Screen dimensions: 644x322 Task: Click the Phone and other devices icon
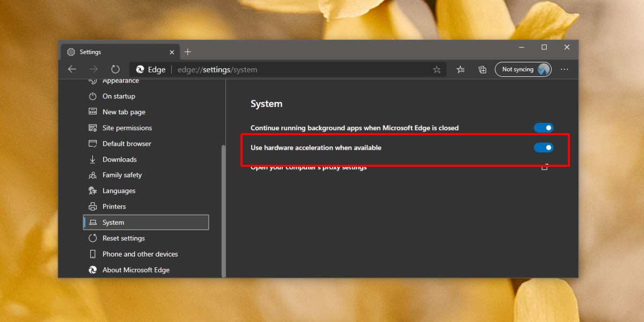click(92, 254)
